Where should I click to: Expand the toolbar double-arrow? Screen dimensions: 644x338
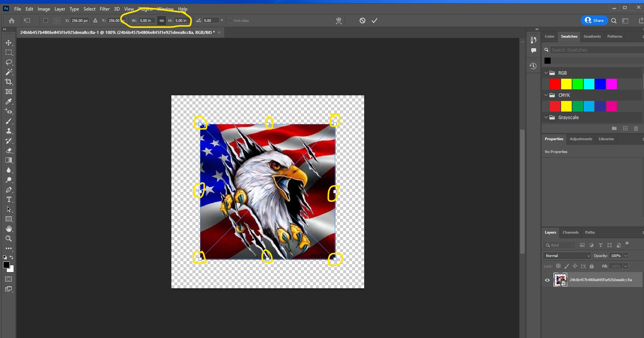pyautogui.click(x=5, y=29)
